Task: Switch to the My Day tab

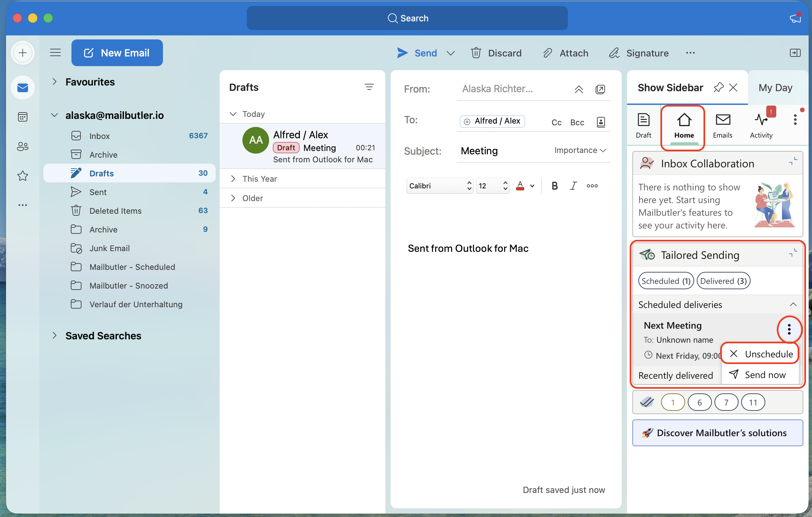Action: tap(775, 88)
